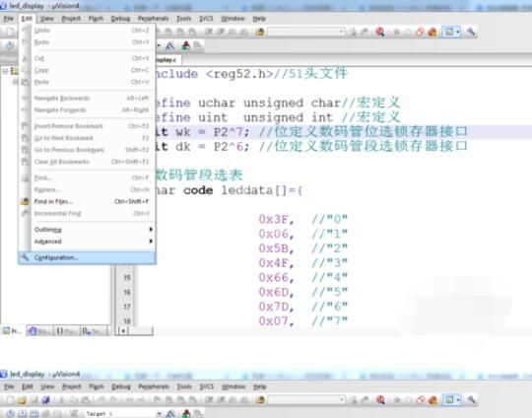Click New file icon, lower window
The image size is (532, 418).
point(10,399)
